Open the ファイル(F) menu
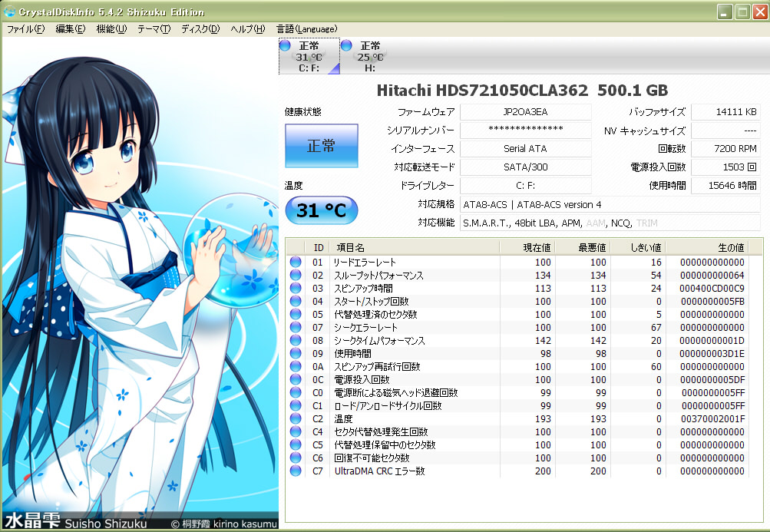This screenshot has width=770, height=532. pyautogui.click(x=25, y=29)
